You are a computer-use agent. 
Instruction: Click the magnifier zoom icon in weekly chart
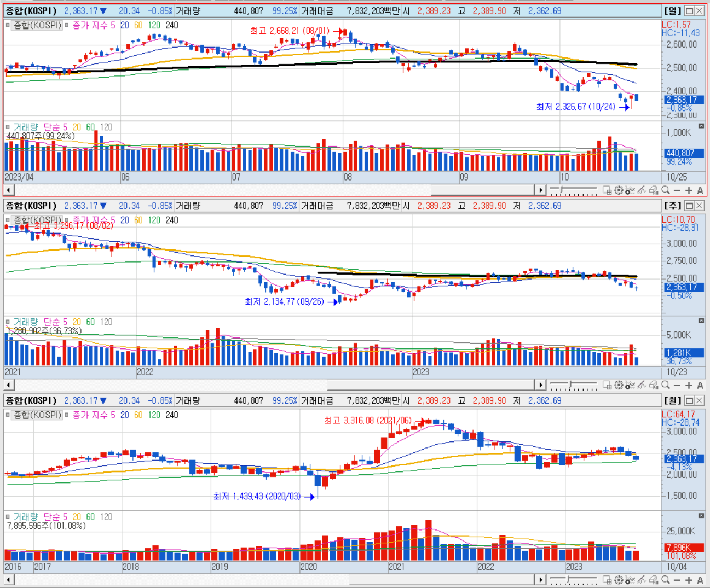pyautogui.click(x=666, y=385)
